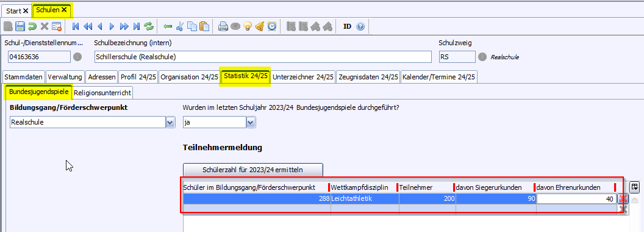
Task: Click the light bulb icon
Action: click(x=247, y=27)
